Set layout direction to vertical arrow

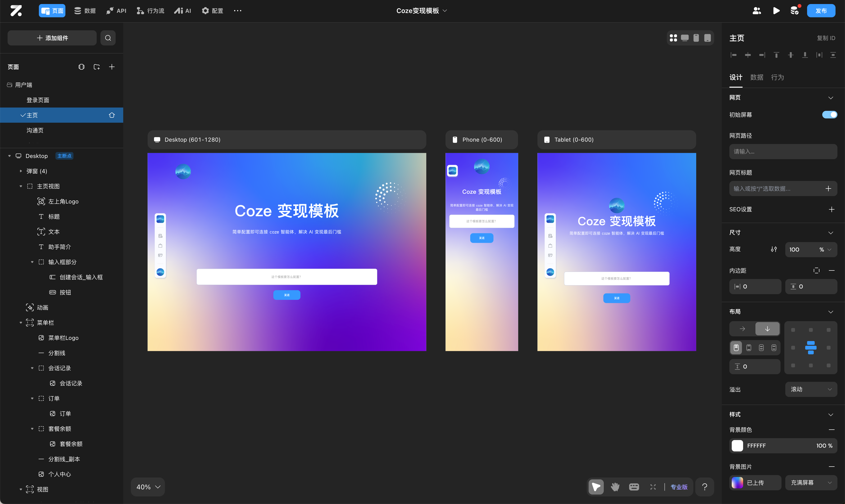[768, 329]
